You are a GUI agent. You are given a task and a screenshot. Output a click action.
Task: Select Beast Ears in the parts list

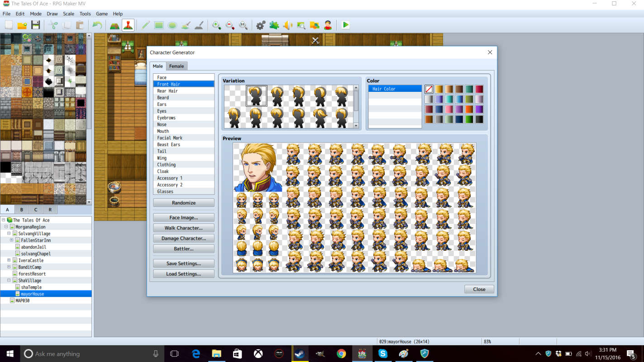184,144
